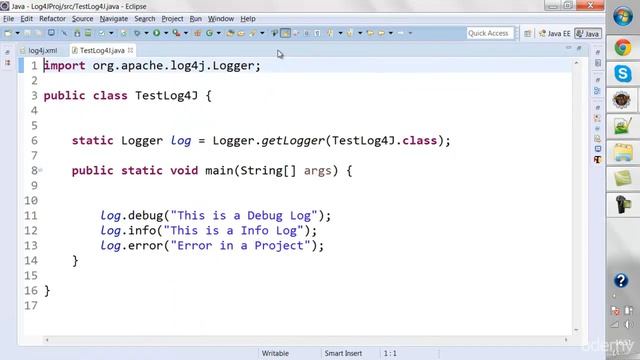Open the Navigate menu
The image size is (640, 360).
tap(114, 19)
